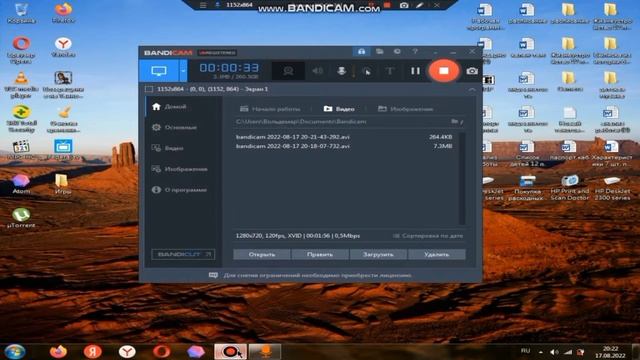This screenshot has width=640, height=360.
Task: Pause the recording
Action: (416, 71)
